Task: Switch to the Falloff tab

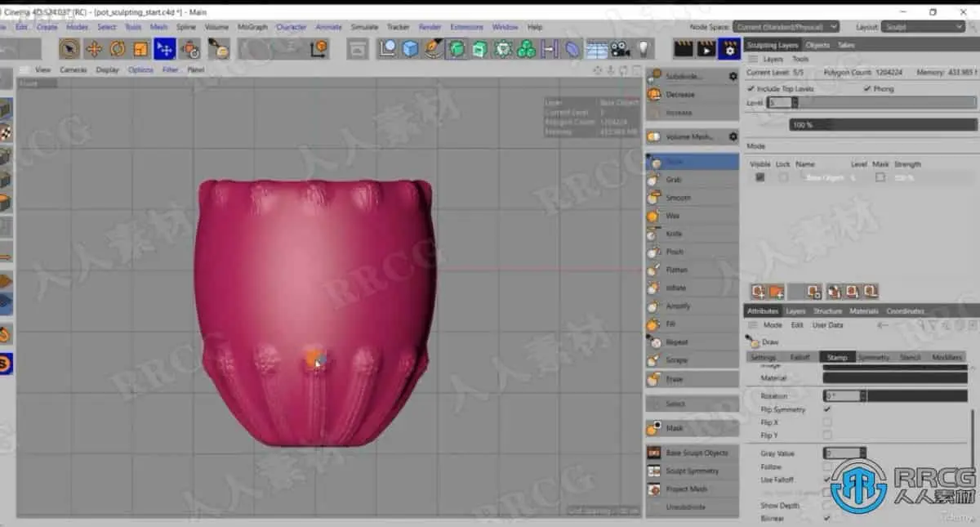Action: click(x=800, y=357)
